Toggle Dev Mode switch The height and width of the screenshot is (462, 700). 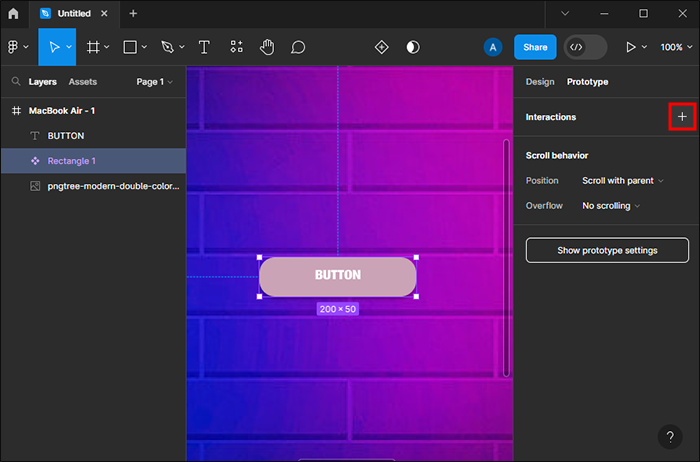tap(585, 47)
